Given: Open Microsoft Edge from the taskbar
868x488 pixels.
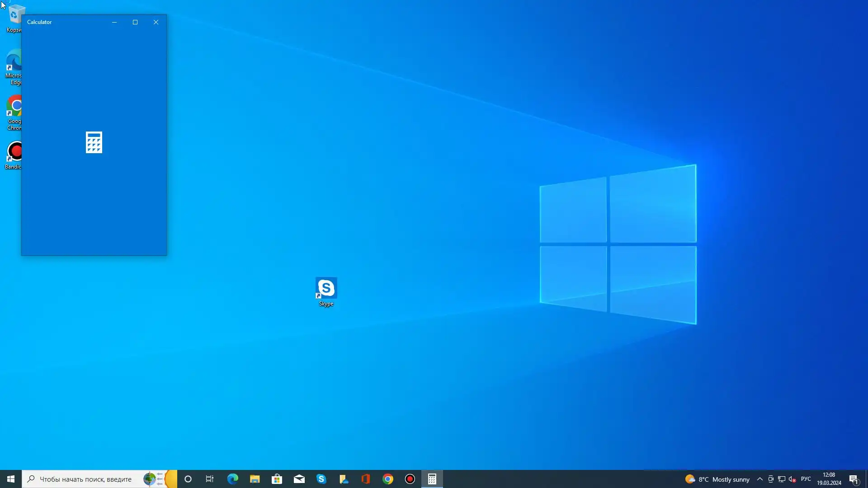Looking at the screenshot, I should pos(232,479).
